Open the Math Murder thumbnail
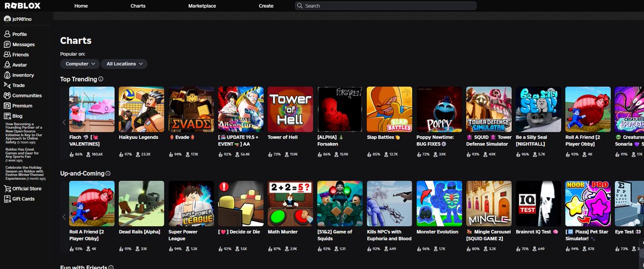 point(290,203)
